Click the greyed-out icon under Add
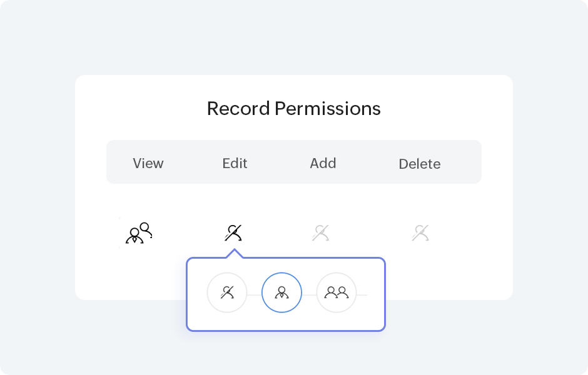588x375 pixels. [x=320, y=233]
